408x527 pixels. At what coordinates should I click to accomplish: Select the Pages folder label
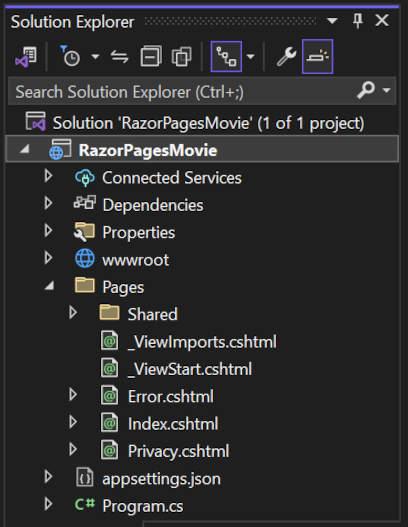pyautogui.click(x=123, y=288)
